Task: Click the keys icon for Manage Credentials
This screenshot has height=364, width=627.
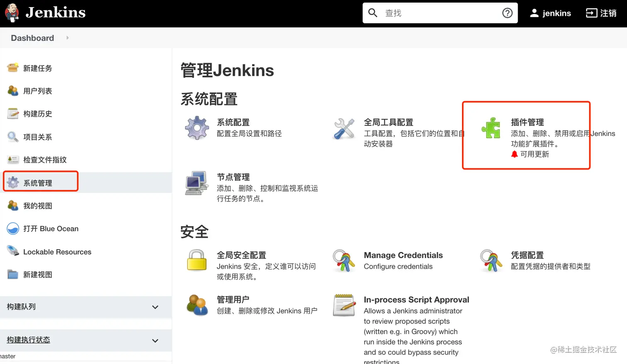Action: tap(343, 261)
